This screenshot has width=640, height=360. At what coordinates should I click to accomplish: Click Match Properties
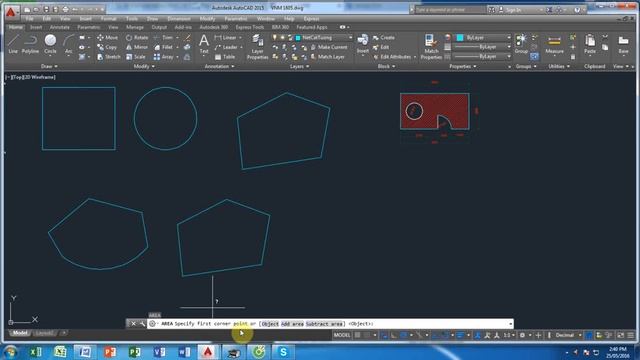(431, 47)
